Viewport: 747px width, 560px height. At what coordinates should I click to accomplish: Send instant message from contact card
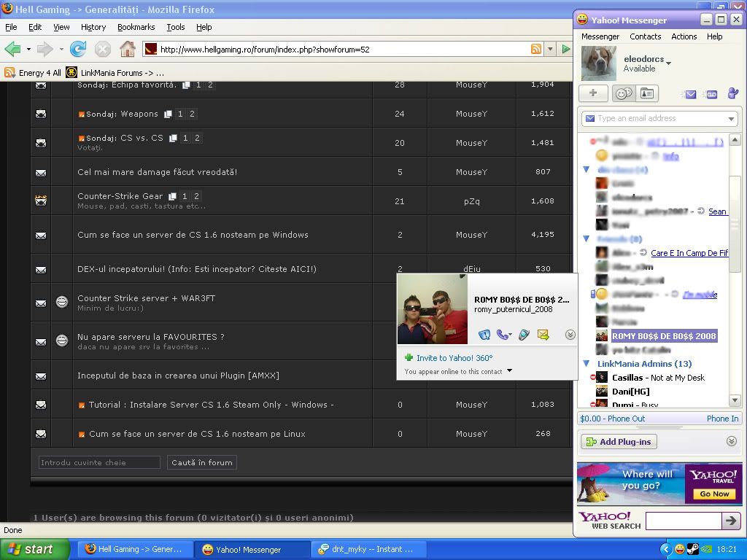pyautogui.click(x=484, y=335)
